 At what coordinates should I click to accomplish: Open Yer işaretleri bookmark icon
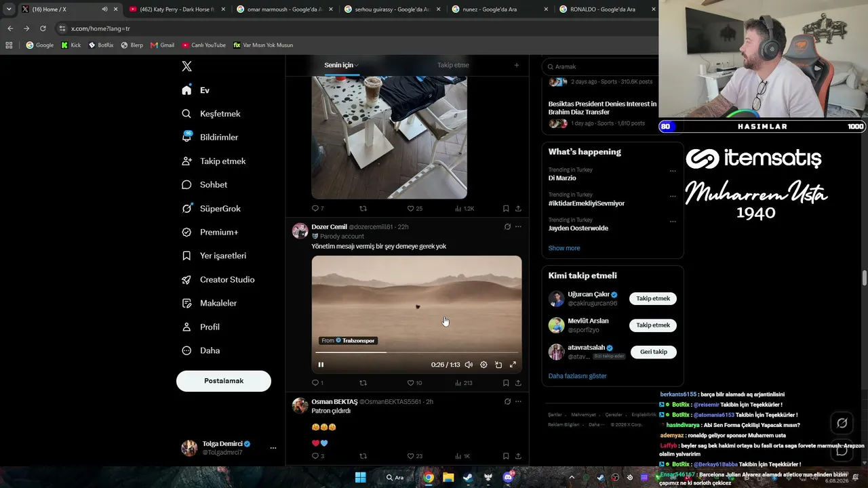[x=186, y=256]
